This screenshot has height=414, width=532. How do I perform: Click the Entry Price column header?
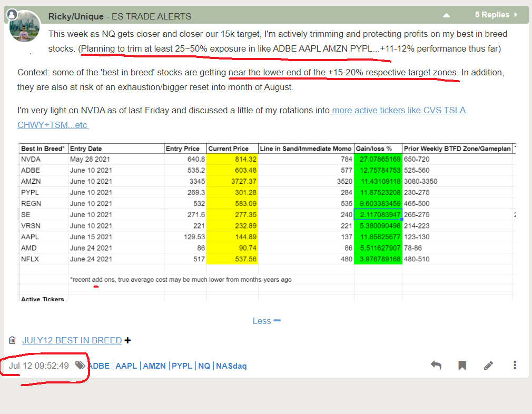[x=185, y=149]
